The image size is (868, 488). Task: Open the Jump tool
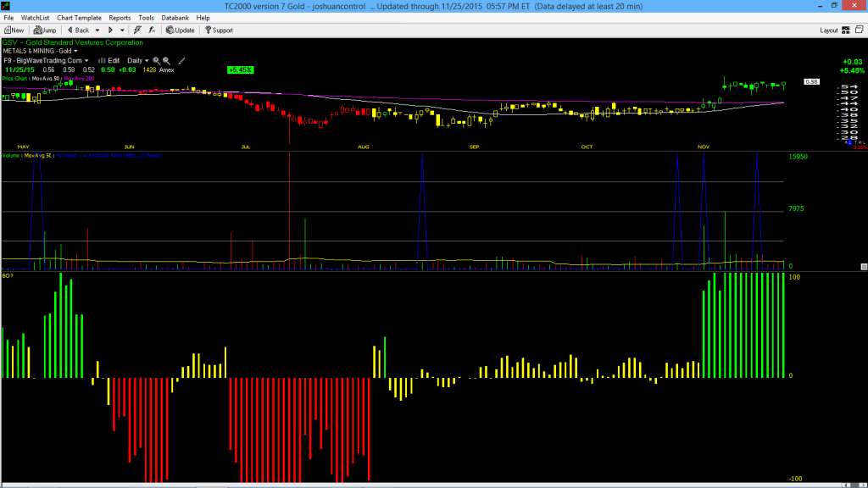coord(45,30)
